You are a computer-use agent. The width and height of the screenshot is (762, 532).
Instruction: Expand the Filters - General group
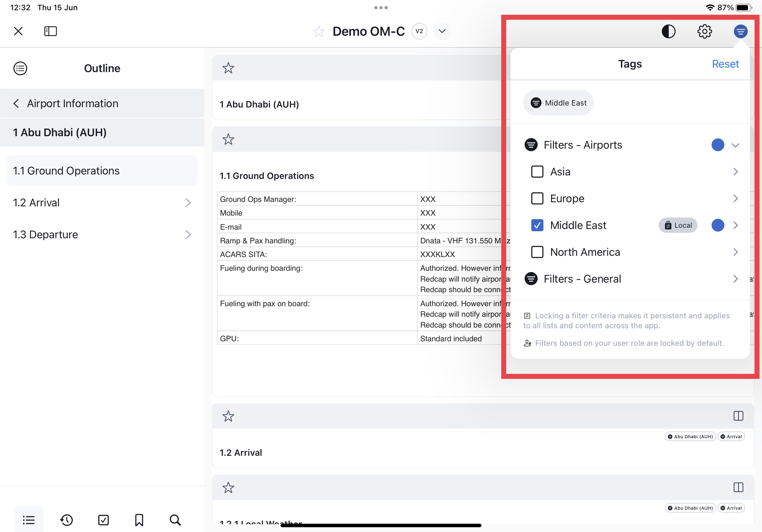(735, 279)
